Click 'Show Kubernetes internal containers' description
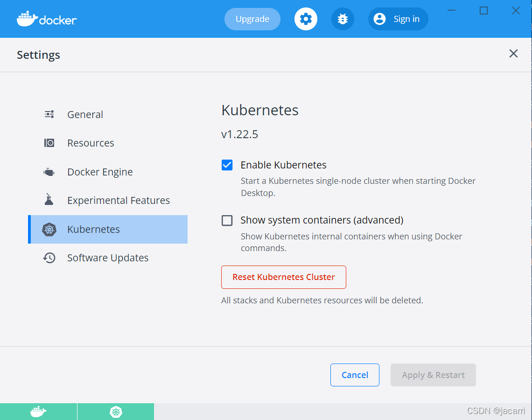 351,242
